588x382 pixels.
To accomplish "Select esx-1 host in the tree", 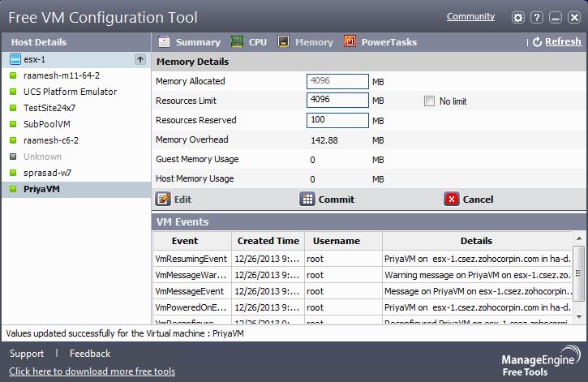I will (x=76, y=59).
